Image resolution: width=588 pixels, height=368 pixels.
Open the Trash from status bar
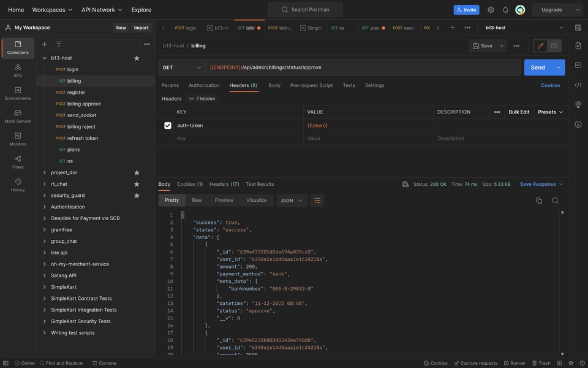pyautogui.click(x=541, y=363)
